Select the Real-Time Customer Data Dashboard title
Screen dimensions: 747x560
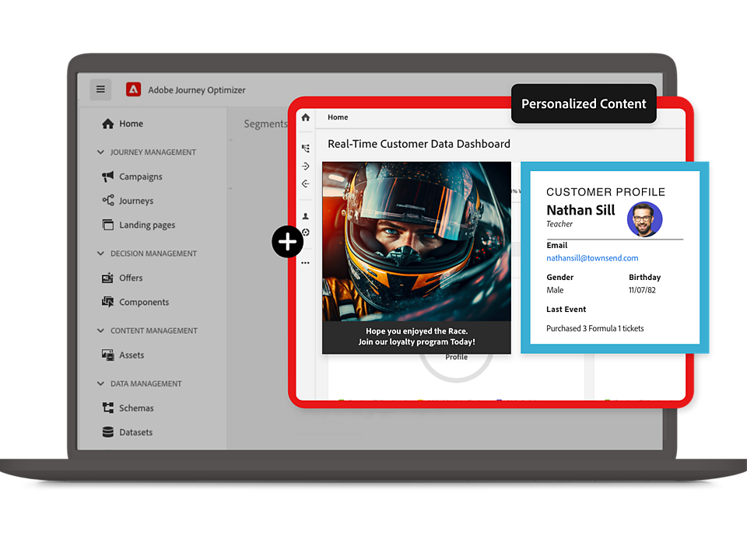point(419,144)
